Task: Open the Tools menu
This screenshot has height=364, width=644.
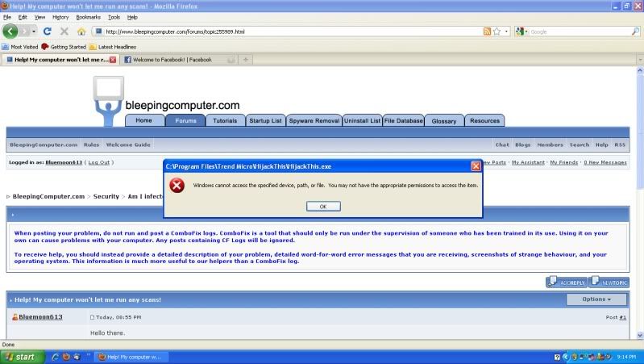Action: tap(114, 17)
